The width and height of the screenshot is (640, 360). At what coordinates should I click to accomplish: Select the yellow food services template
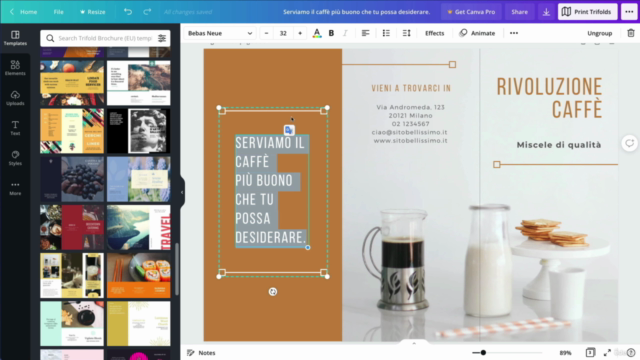click(x=72, y=83)
